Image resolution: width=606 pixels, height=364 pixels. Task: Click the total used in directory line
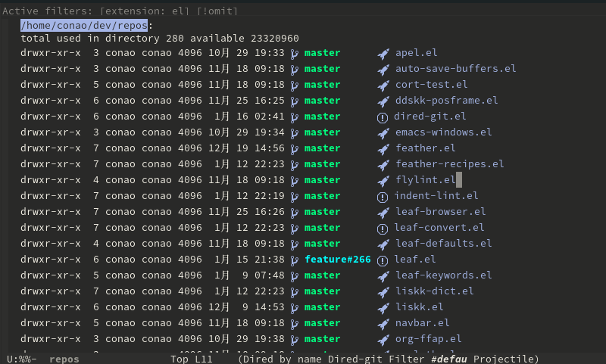pos(160,38)
